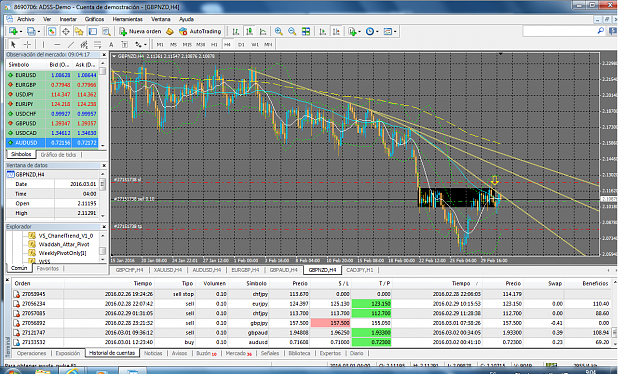625x374 pixels.
Task: Open the Noticias terminal tab
Action: [153, 353]
